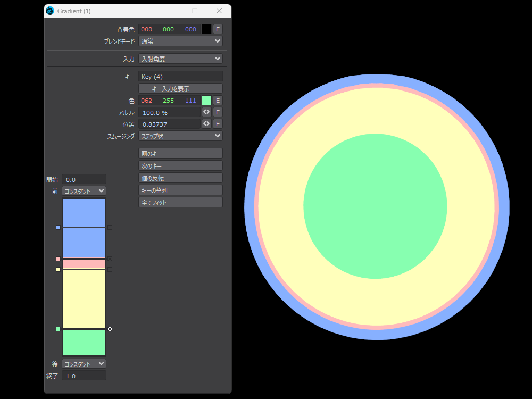Click the アルファ value slider arrows
This screenshot has height=399, width=532.
pyautogui.click(x=206, y=112)
